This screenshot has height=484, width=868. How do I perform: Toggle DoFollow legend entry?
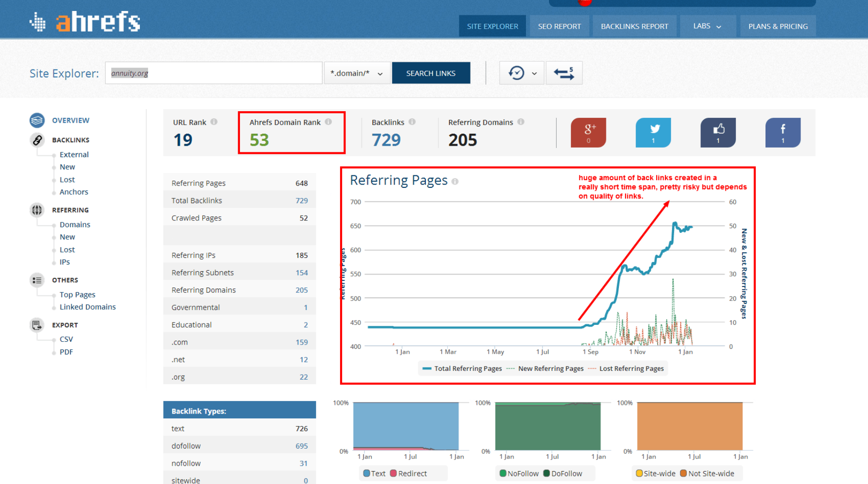563,473
